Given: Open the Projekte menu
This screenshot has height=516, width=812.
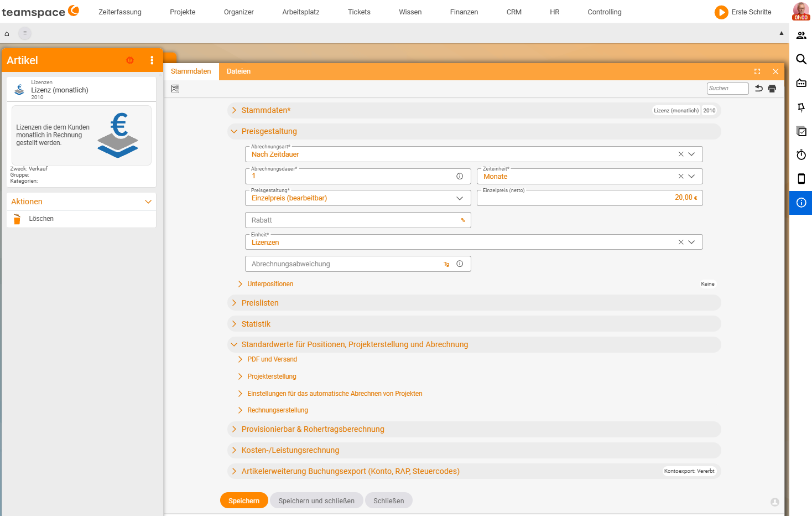Looking at the screenshot, I should 183,12.
